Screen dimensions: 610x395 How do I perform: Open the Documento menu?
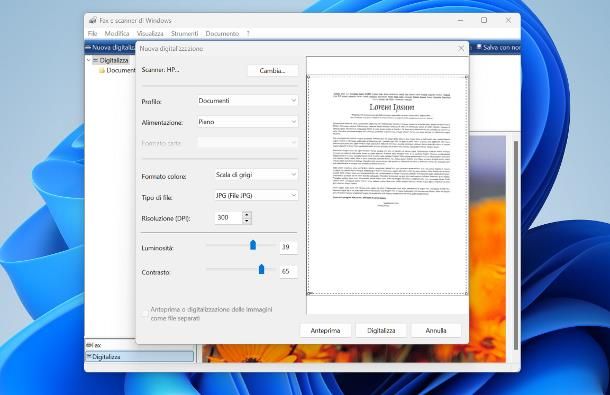[222, 34]
